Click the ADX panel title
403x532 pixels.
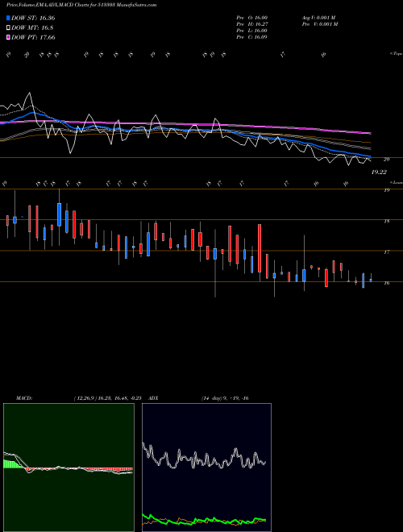(154, 398)
